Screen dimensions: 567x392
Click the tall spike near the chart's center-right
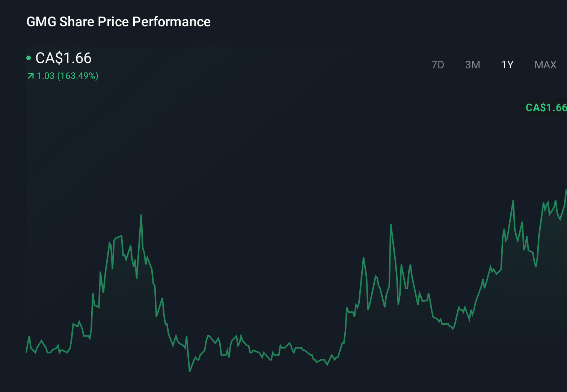(x=391, y=225)
